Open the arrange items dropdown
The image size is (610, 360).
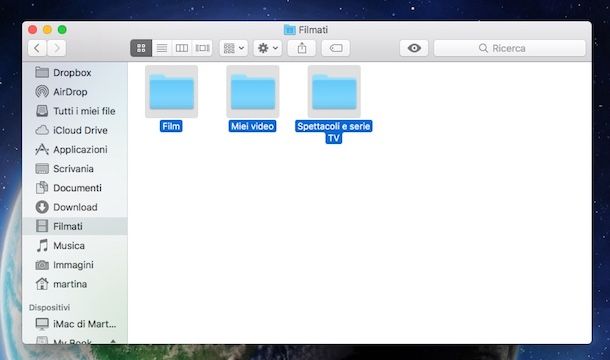(x=233, y=48)
